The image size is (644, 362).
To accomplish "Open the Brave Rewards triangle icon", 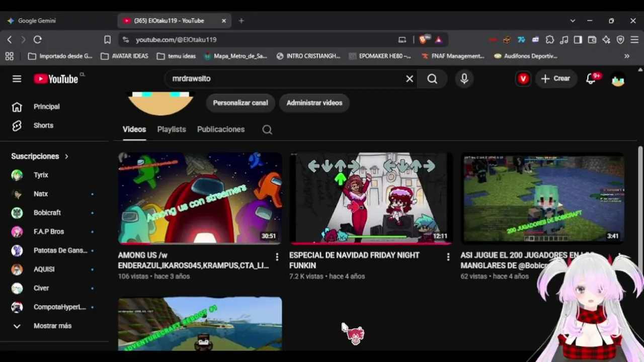I will (439, 40).
